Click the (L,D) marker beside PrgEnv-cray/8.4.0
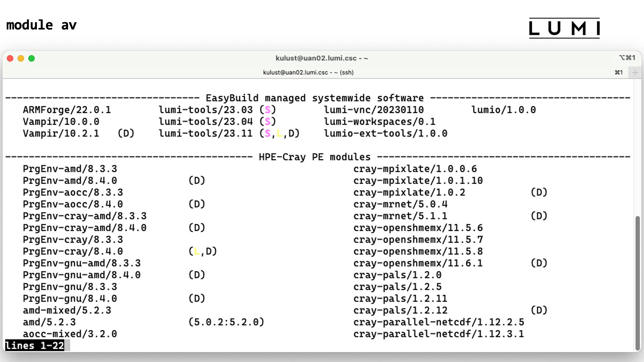This screenshot has width=644, height=362. 203,251
